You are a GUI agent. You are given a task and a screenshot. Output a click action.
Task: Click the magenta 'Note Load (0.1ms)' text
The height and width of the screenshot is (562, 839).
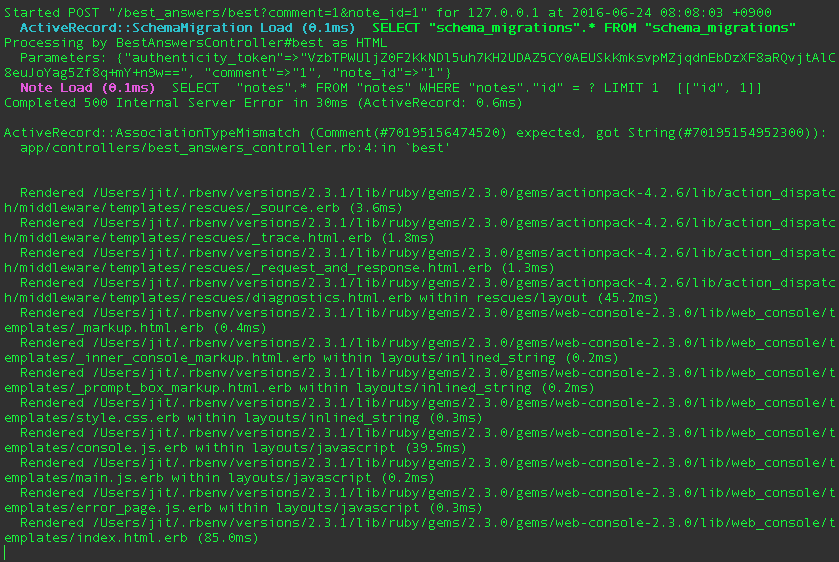(x=88, y=87)
